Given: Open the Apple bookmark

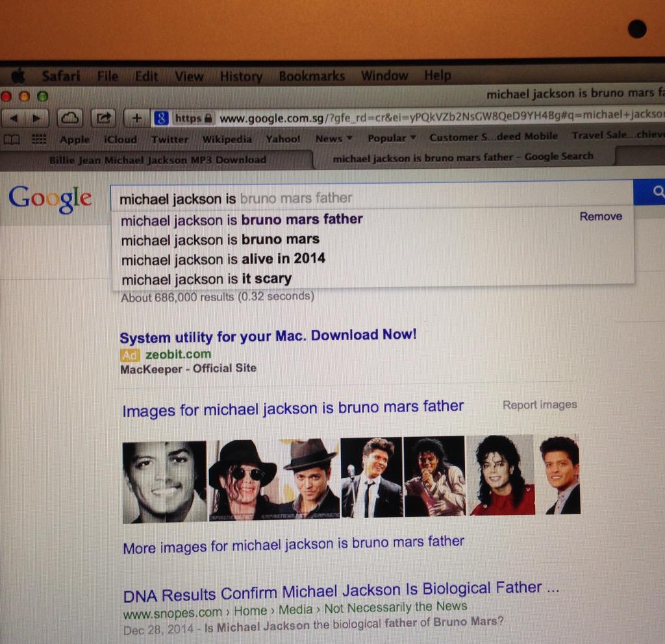Looking at the screenshot, I should click(x=75, y=140).
